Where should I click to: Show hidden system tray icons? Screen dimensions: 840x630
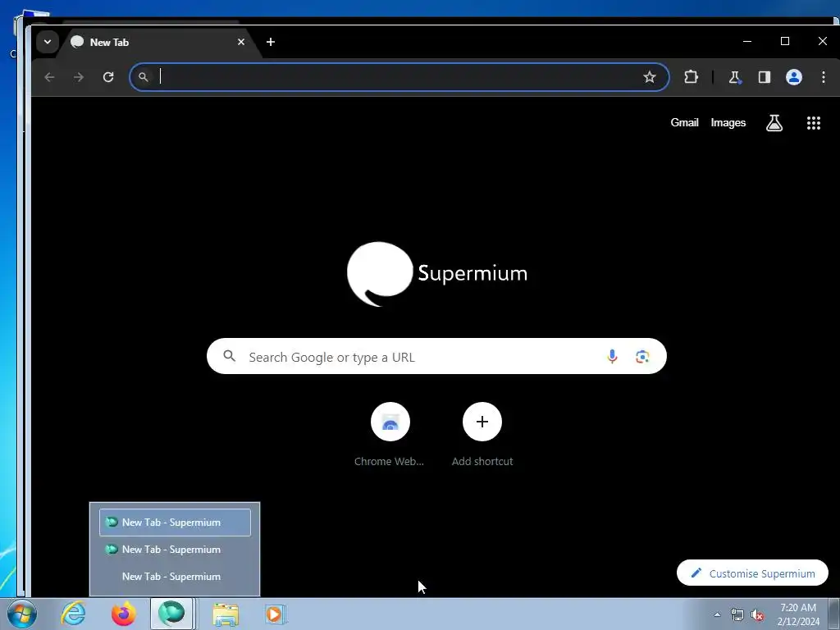[717, 614]
